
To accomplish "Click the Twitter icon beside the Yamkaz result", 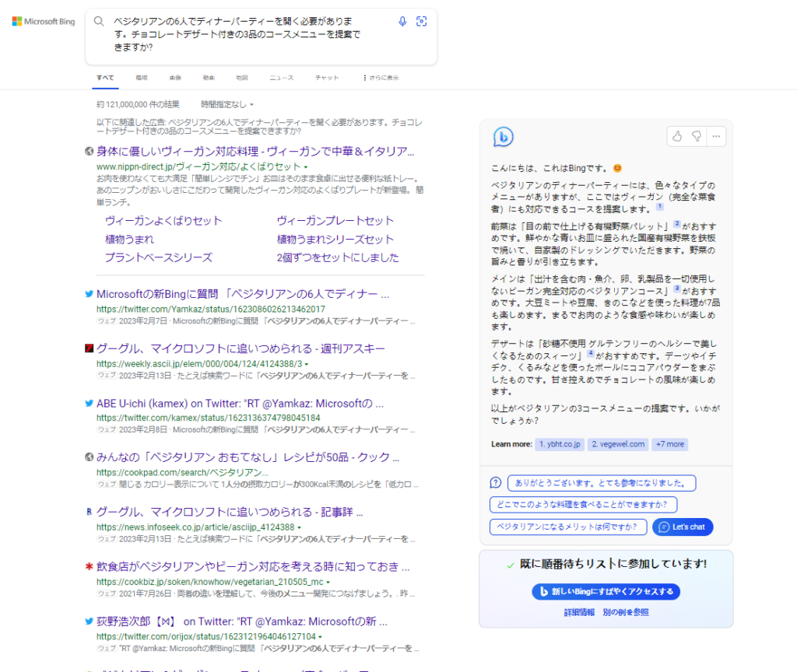I will tap(89, 293).
